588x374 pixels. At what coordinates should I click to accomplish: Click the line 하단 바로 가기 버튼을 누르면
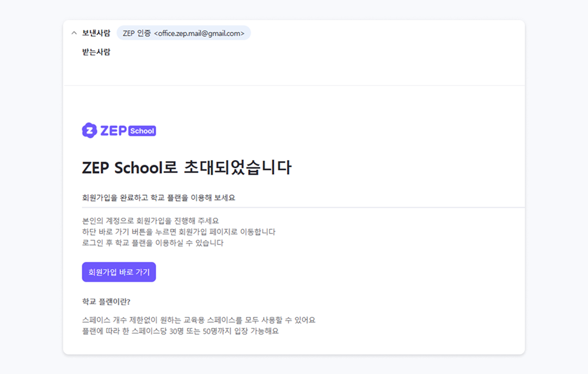click(179, 232)
